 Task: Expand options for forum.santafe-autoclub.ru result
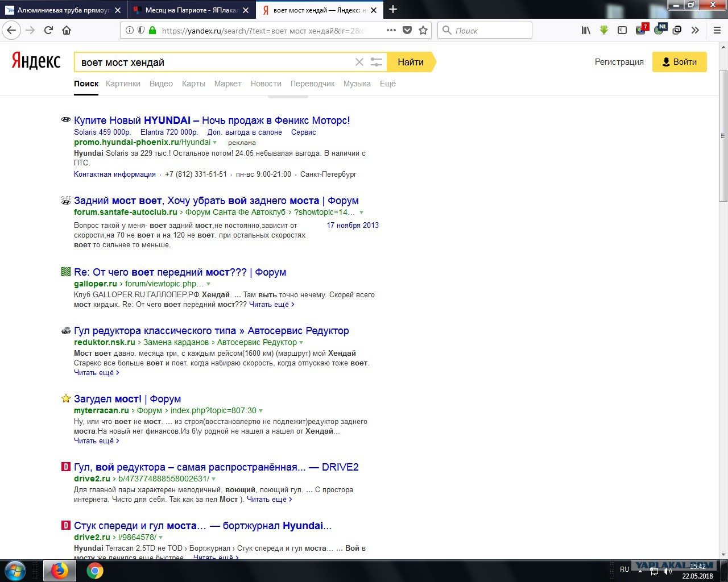click(361, 213)
